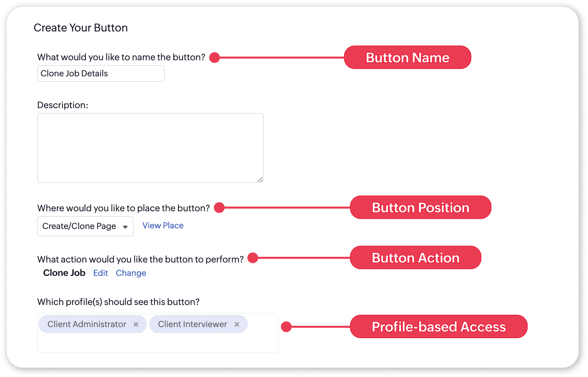
Task: Click the Description box resize handle
Action: [x=260, y=180]
